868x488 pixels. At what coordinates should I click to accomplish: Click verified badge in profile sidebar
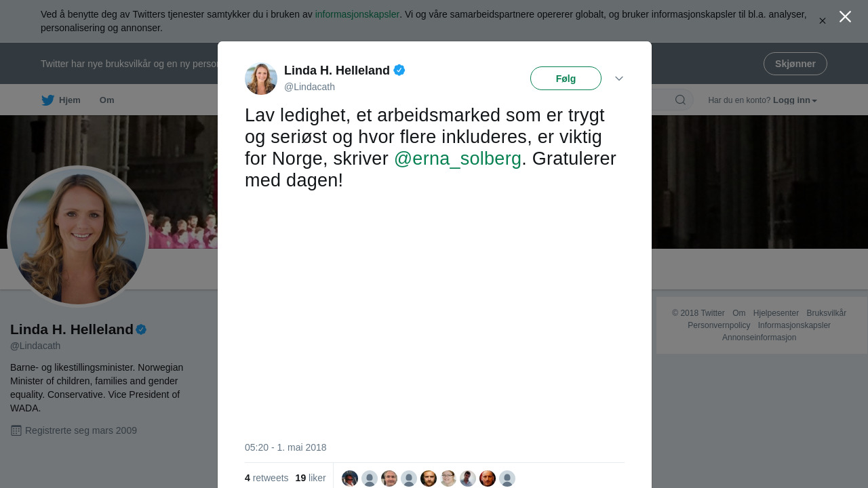tap(141, 329)
